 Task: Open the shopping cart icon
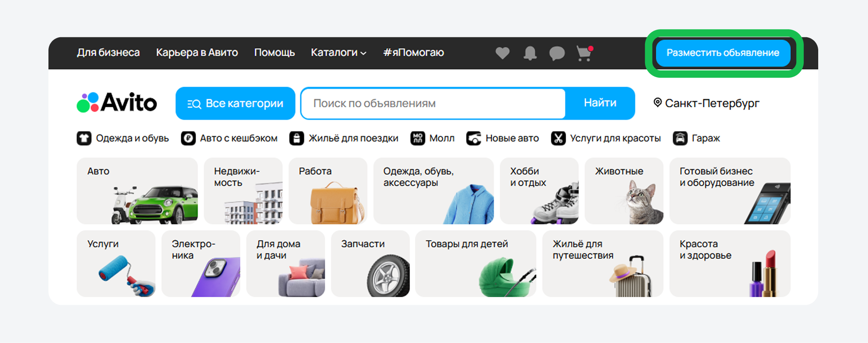coord(584,53)
